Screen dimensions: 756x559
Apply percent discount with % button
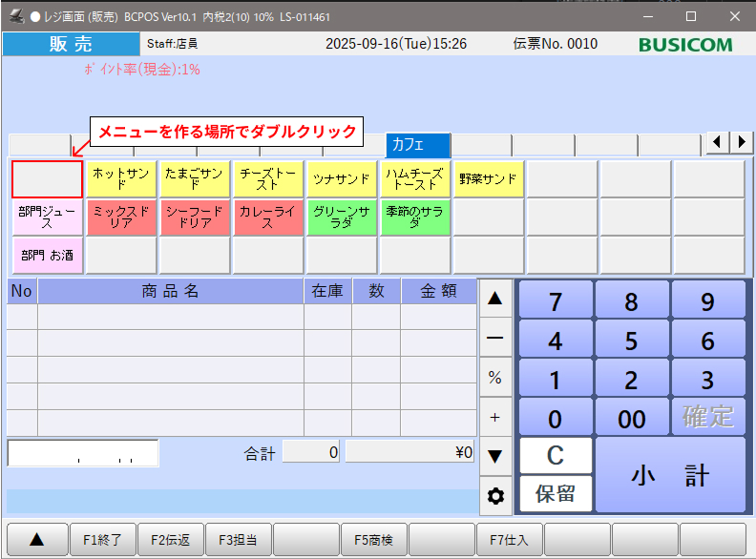(x=494, y=378)
